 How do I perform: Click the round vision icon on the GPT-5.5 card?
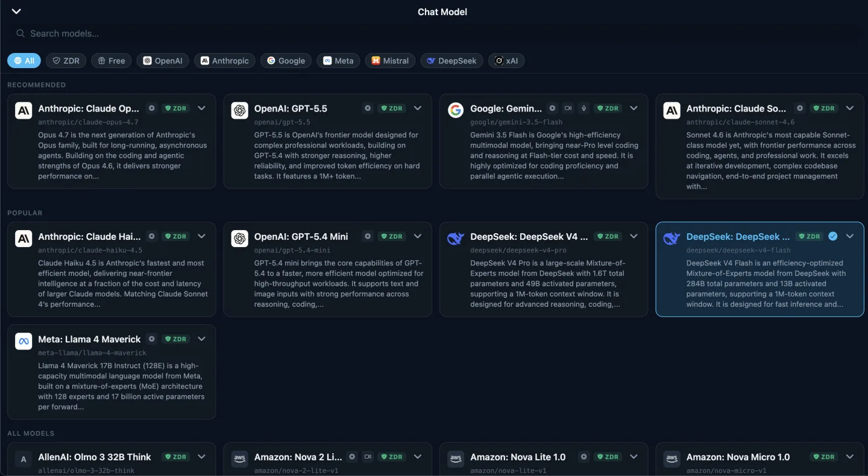(368, 108)
